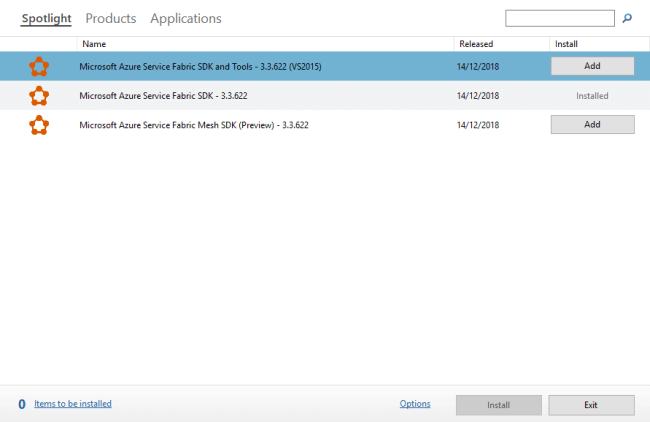Click release date of Service Fabric SDK row
The height and width of the screenshot is (422, 650).
pos(478,96)
